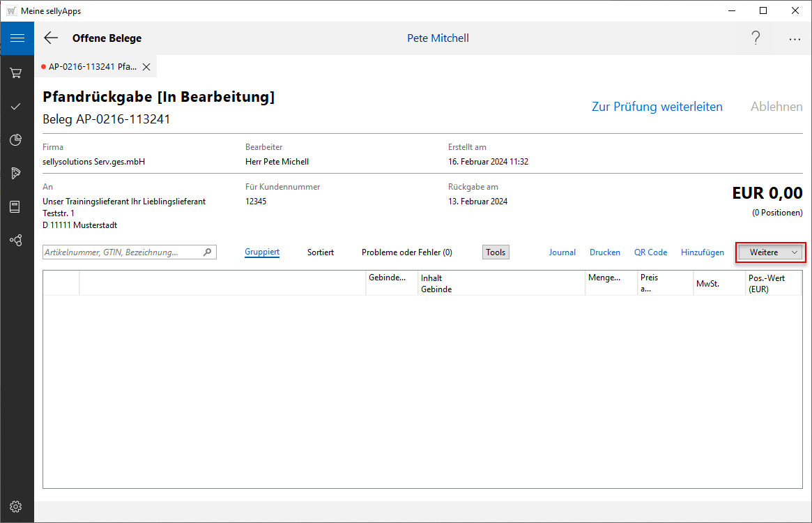The image size is (812, 523).
Task: Focus the Artikelnummer search field
Action: click(x=122, y=252)
